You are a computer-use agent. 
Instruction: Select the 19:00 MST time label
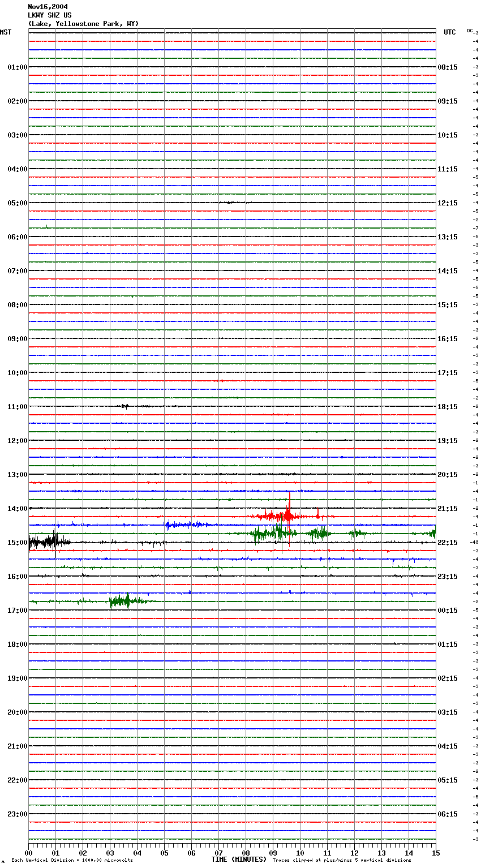(18, 678)
